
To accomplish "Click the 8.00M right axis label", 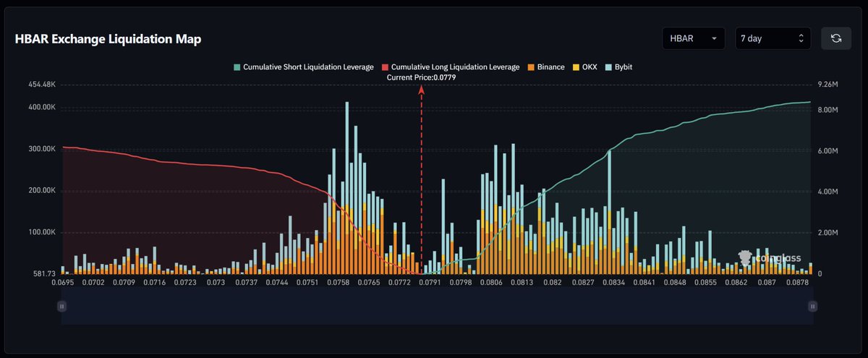I will 827,110.
